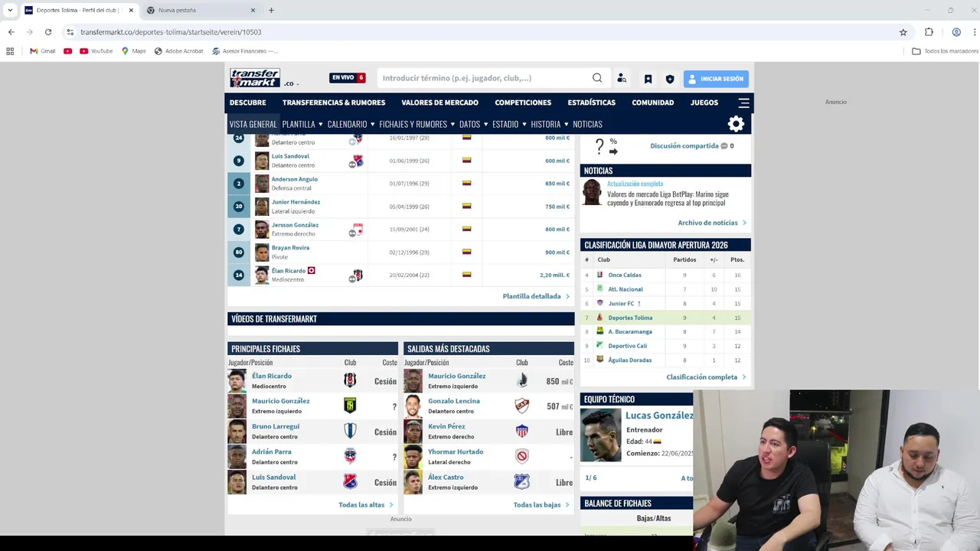Click Millonarios crest in Álex Castro row
980x551 pixels.
pos(522,481)
